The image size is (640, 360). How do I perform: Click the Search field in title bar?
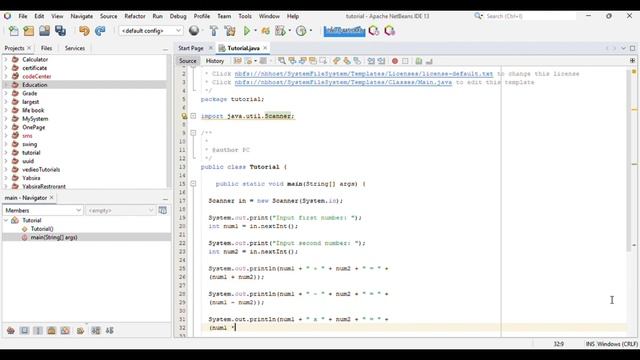530,16
